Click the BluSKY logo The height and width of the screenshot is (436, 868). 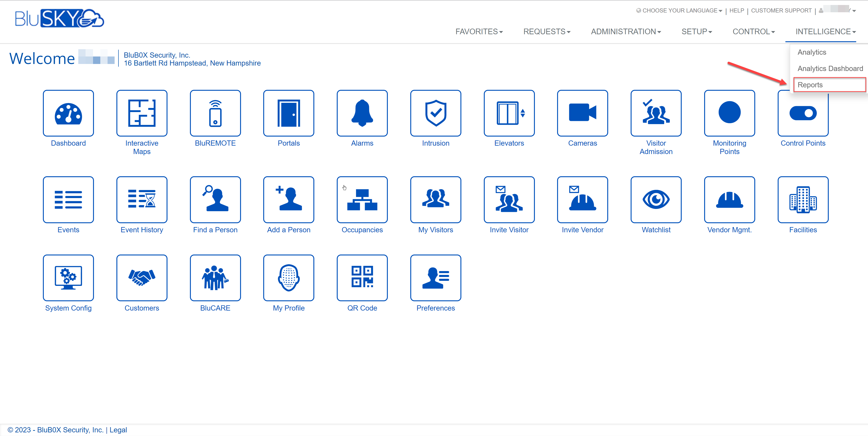(x=59, y=19)
